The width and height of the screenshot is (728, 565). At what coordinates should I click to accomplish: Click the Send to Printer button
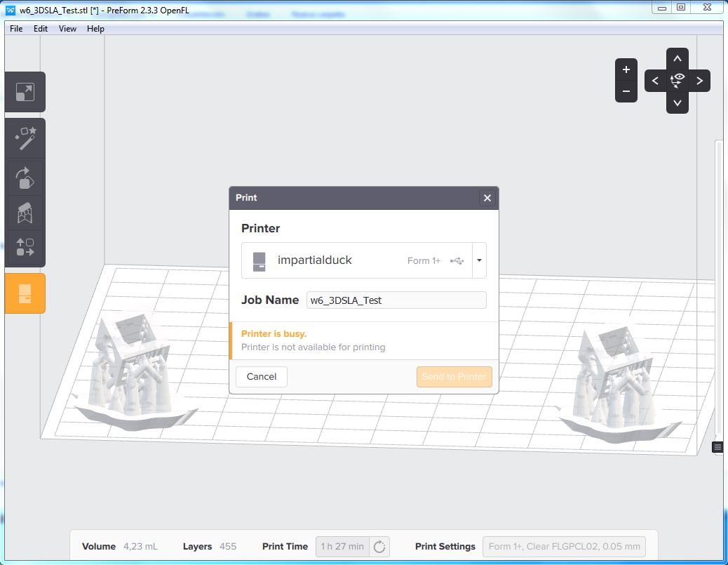454,376
